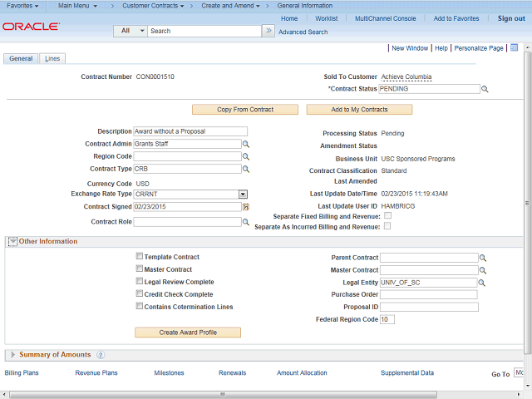
Task: Expand the Summary of Amounts section
Action: pyautogui.click(x=12, y=355)
